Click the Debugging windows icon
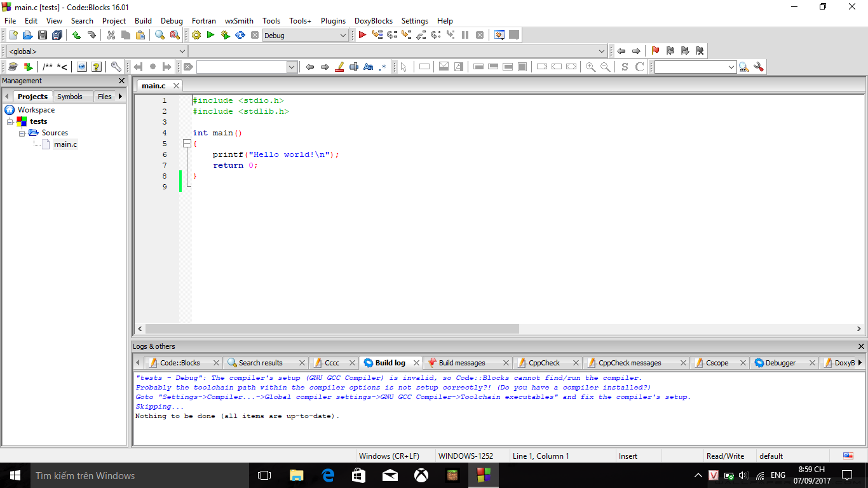This screenshot has height=488, width=868. pyautogui.click(x=499, y=36)
